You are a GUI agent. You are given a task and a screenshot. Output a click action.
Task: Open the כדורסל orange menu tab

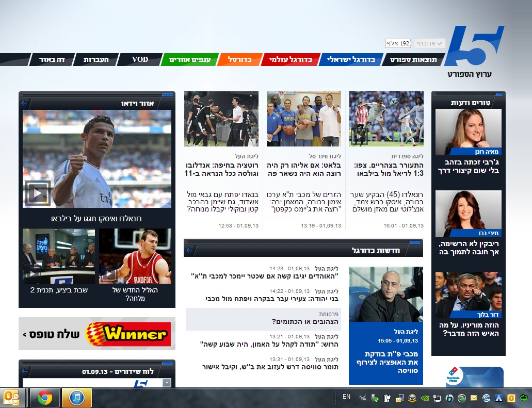(239, 60)
